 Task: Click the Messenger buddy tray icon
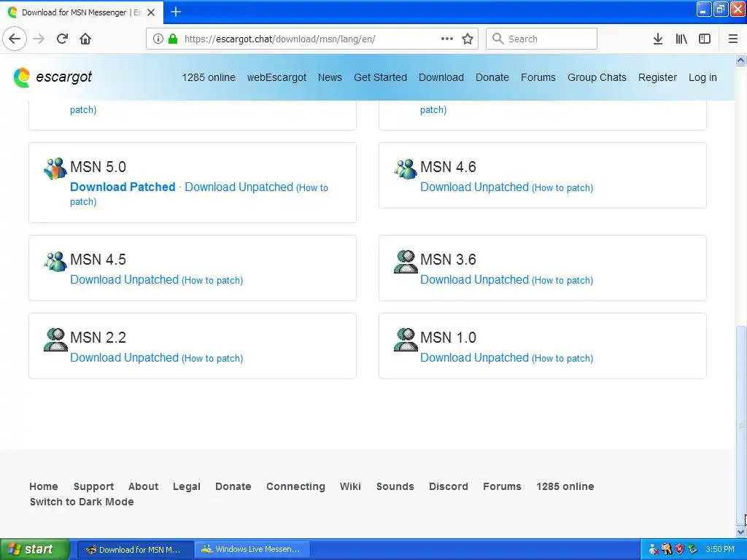pos(654,549)
